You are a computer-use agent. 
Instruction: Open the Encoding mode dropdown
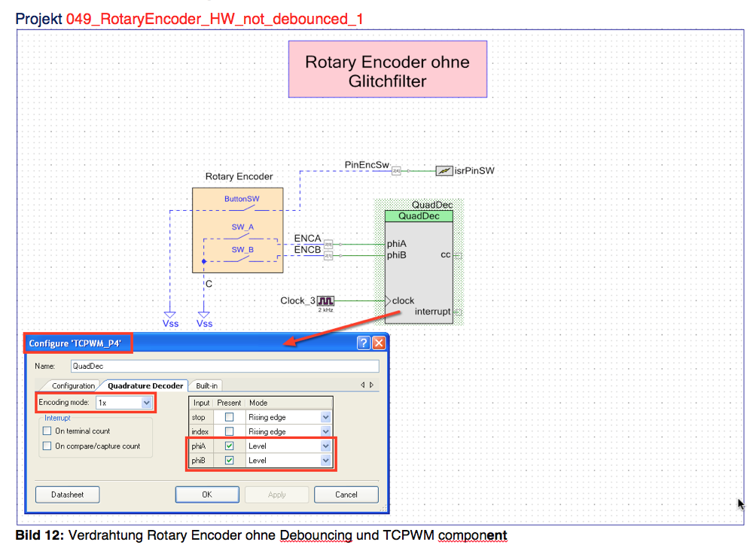pos(147,403)
